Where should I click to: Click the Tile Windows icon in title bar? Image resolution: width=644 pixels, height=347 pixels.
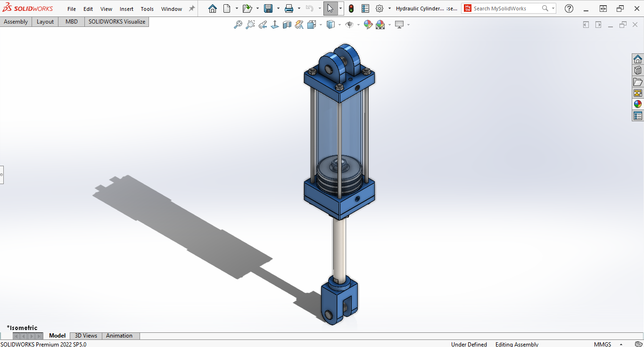pos(603,8)
